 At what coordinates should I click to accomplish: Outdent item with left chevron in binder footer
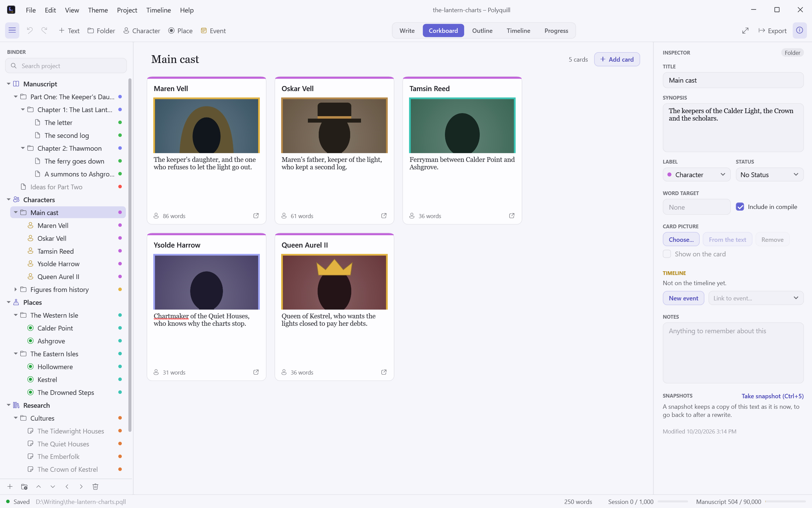67,487
